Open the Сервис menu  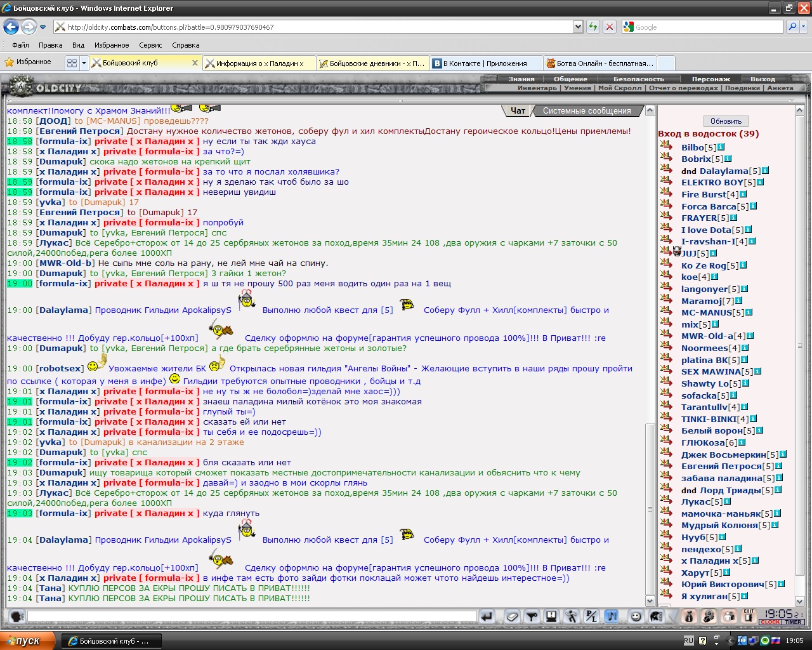[150, 45]
